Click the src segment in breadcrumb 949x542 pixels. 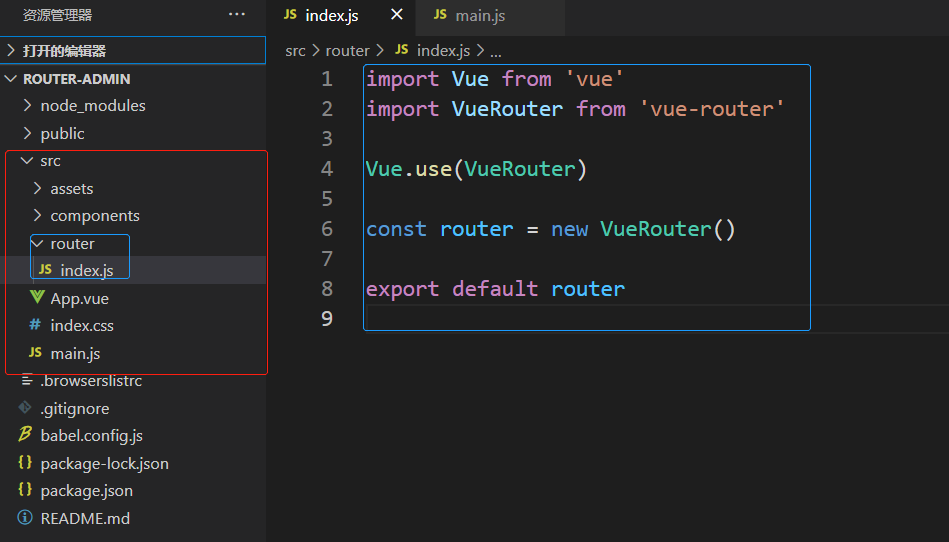[295, 50]
